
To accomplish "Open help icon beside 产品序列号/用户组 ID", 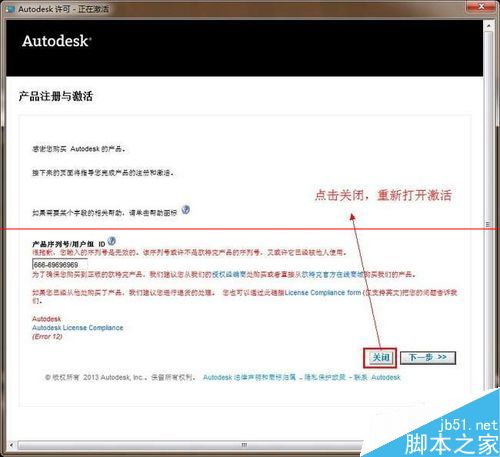I will click(x=112, y=241).
